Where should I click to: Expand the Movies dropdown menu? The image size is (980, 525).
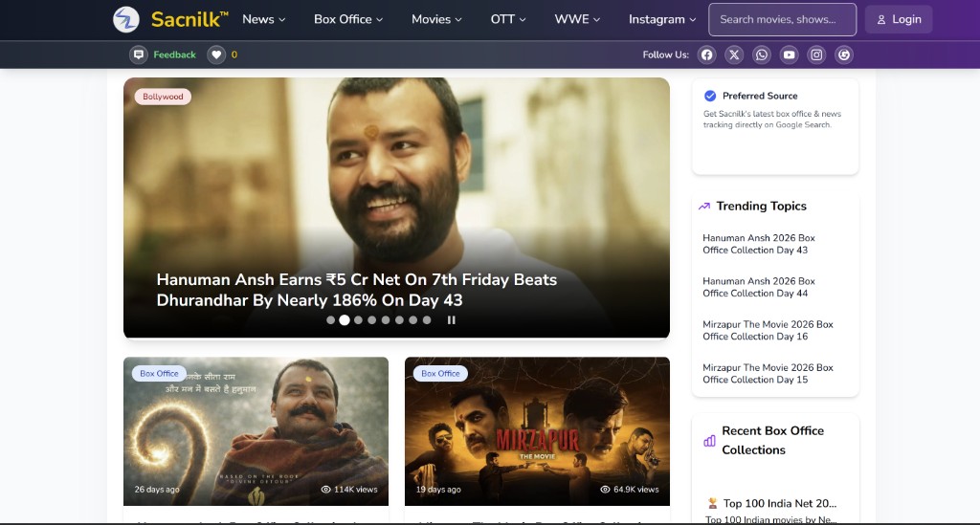[436, 19]
